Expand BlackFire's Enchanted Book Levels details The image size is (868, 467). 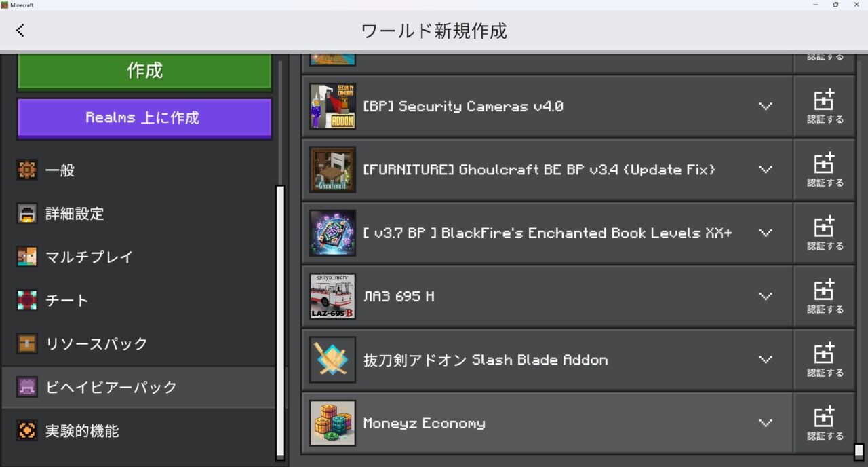point(766,233)
